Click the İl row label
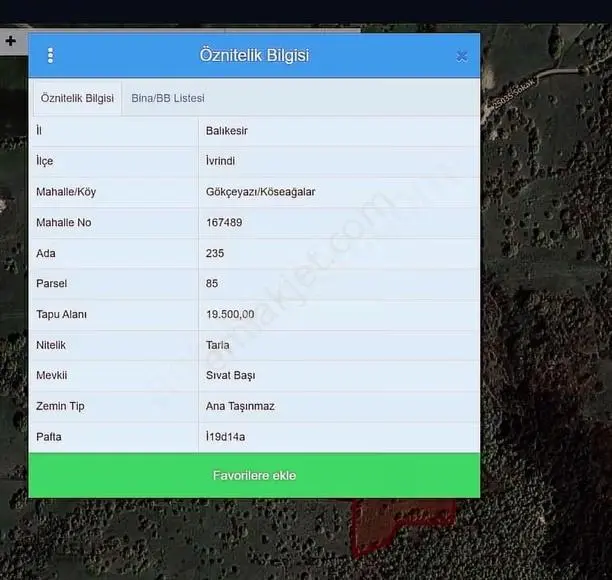The image size is (612, 580). click(39, 130)
